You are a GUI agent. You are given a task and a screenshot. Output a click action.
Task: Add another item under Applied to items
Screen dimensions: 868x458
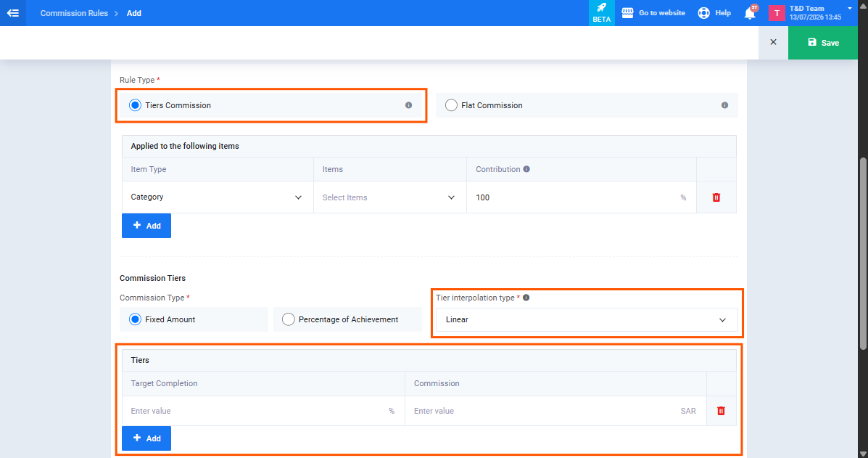coord(146,226)
